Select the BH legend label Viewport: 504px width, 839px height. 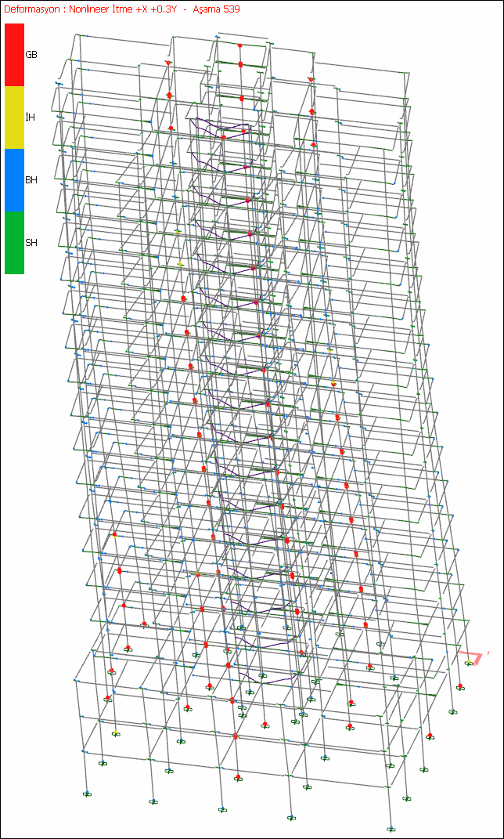[x=31, y=180]
